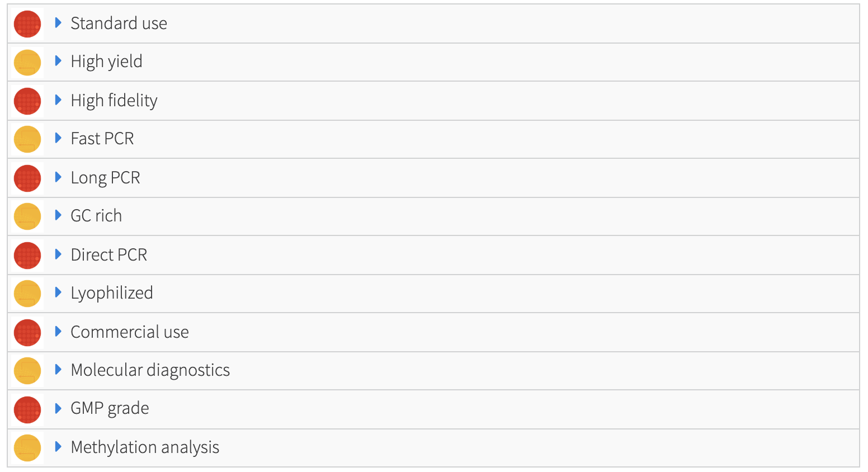Click yellow icon beside Lyophilized
Viewport: 868px width, 472px height.
click(x=27, y=294)
